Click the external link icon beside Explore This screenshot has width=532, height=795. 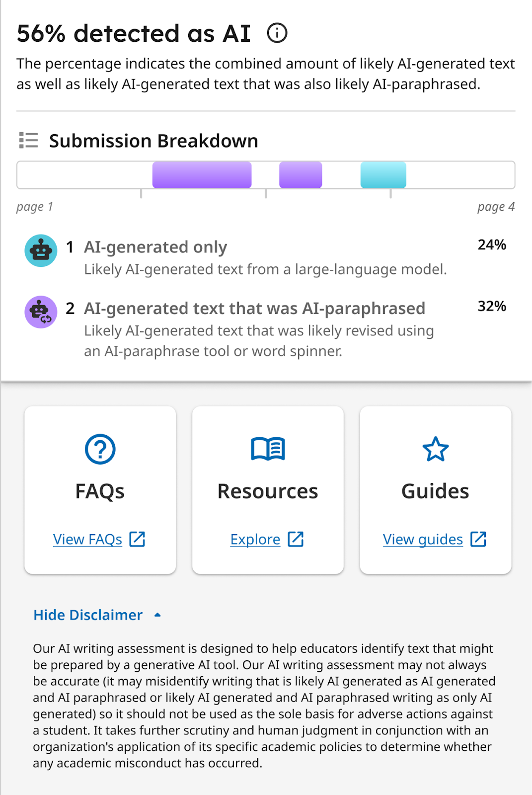297,539
